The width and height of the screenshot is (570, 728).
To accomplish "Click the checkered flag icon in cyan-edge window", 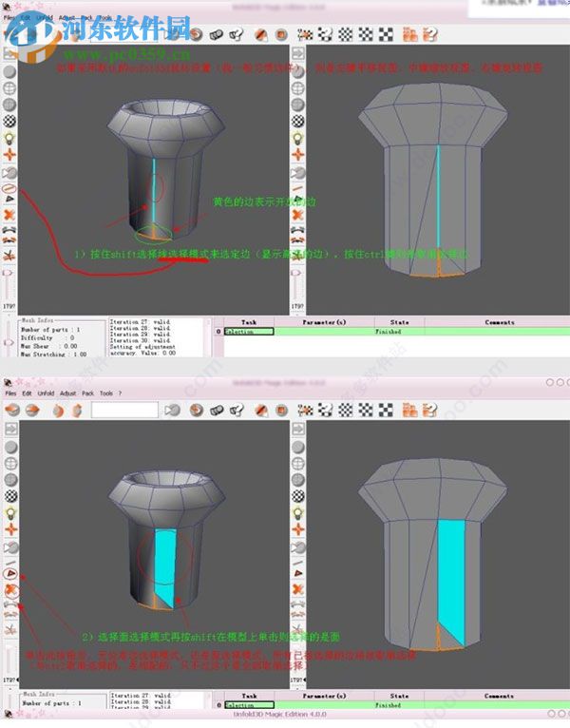I will pyautogui.click(x=305, y=35).
